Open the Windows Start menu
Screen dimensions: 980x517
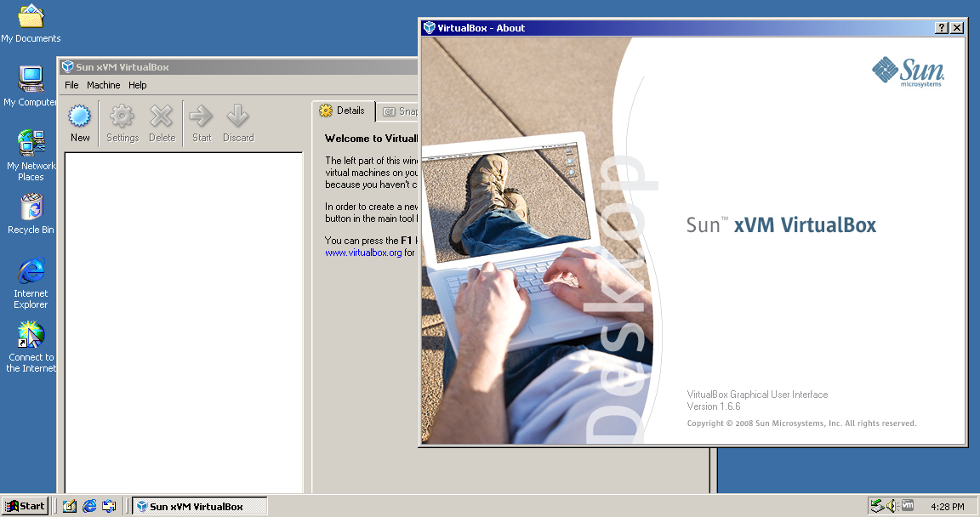click(x=25, y=506)
